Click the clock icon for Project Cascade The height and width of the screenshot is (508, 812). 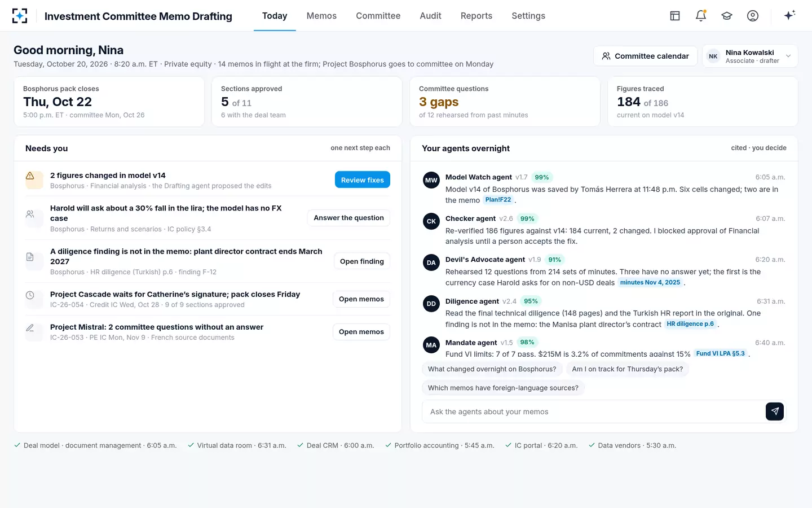pyautogui.click(x=30, y=295)
